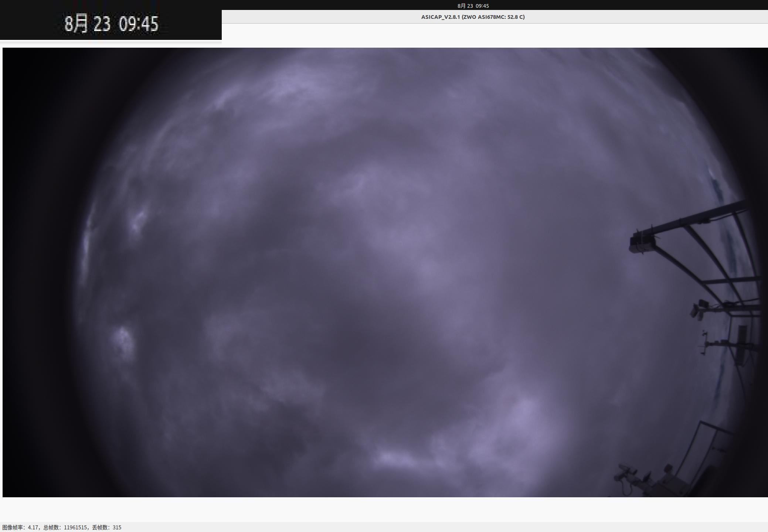This screenshot has width=768, height=532.
Task: Click the all-sky camera preview image
Action: pyautogui.click(x=385, y=272)
